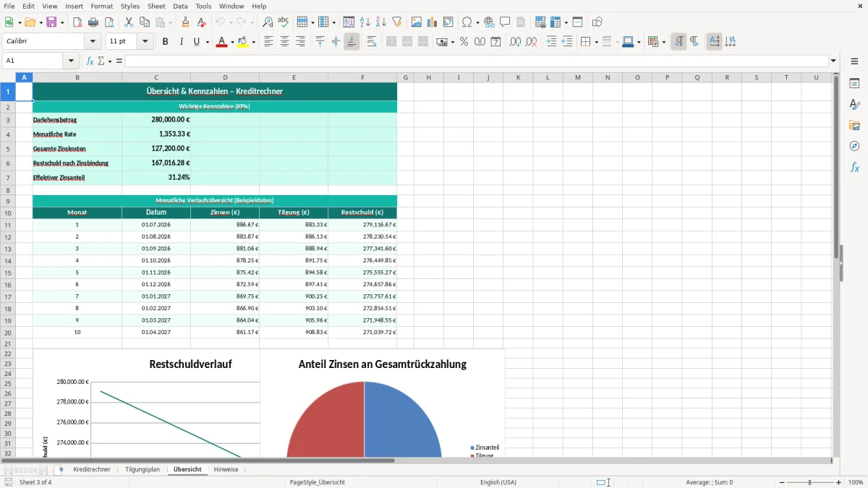This screenshot has height=488, width=868.
Task: Format cells as percent
Action: pyautogui.click(x=464, y=42)
